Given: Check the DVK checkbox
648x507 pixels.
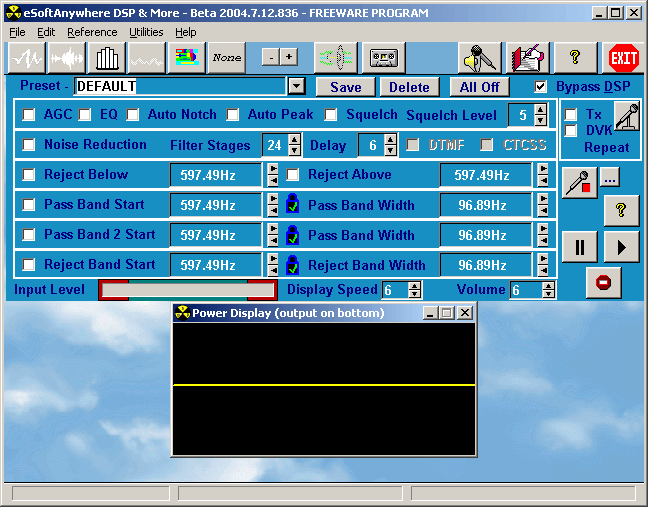Looking at the screenshot, I should pyautogui.click(x=571, y=131).
